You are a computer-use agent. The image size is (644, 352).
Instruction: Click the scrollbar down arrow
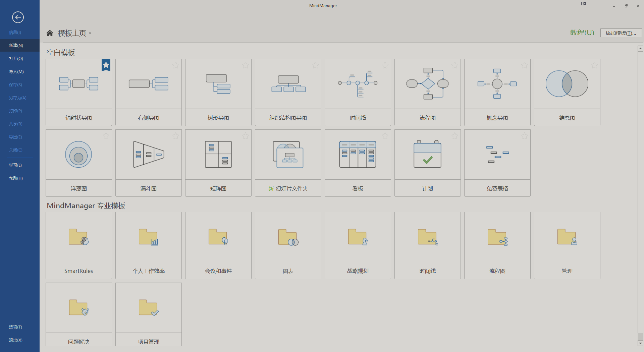640,343
